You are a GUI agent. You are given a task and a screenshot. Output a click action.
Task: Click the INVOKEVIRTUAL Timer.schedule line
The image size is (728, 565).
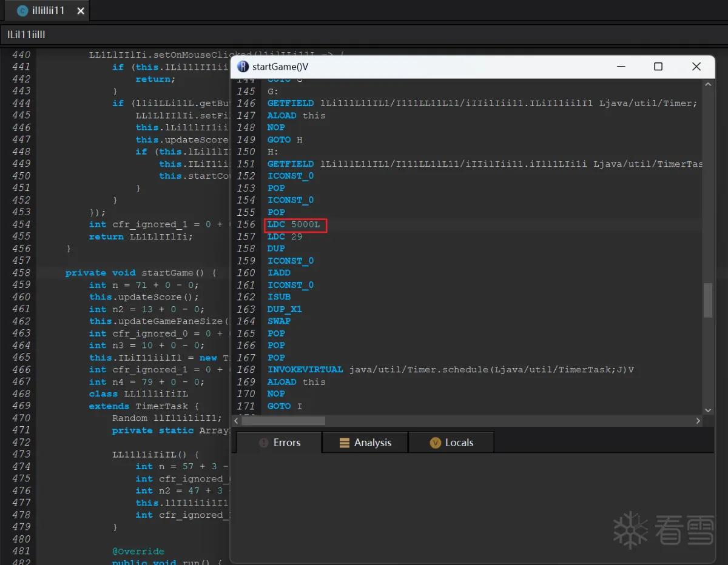(451, 370)
